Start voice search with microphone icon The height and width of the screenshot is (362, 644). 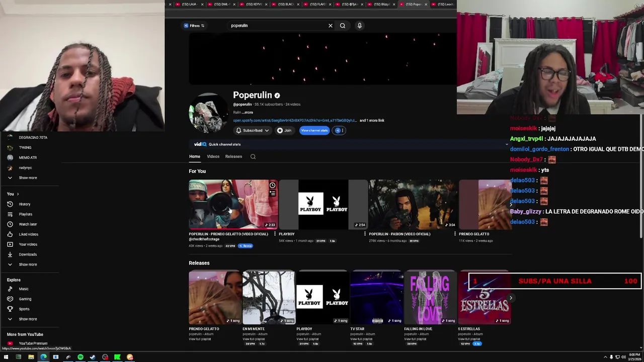point(359,26)
